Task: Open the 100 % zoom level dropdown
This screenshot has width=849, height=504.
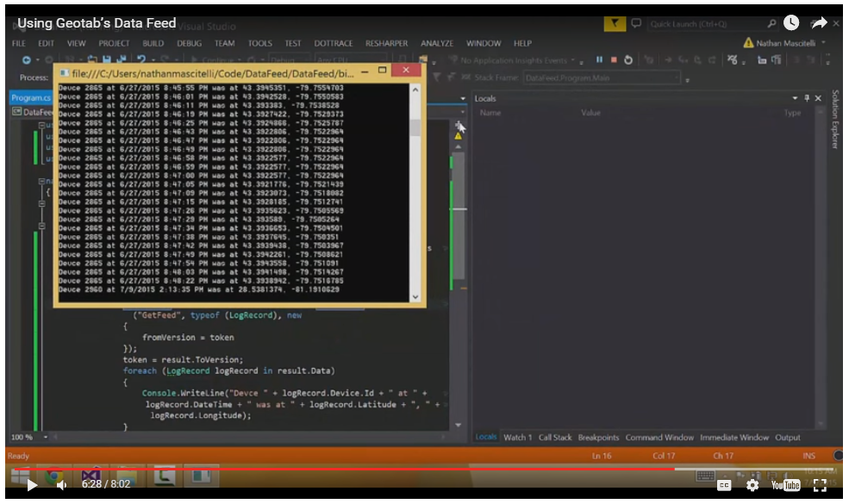Action: pyautogui.click(x=40, y=438)
